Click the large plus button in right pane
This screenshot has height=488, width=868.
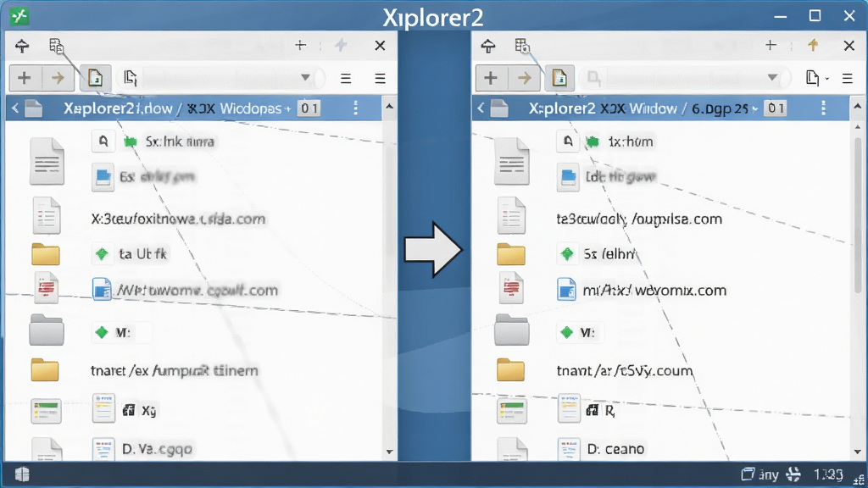point(491,78)
